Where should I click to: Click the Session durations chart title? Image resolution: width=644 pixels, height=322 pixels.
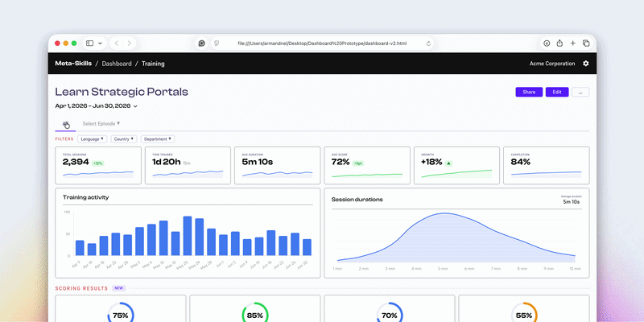coord(357,200)
